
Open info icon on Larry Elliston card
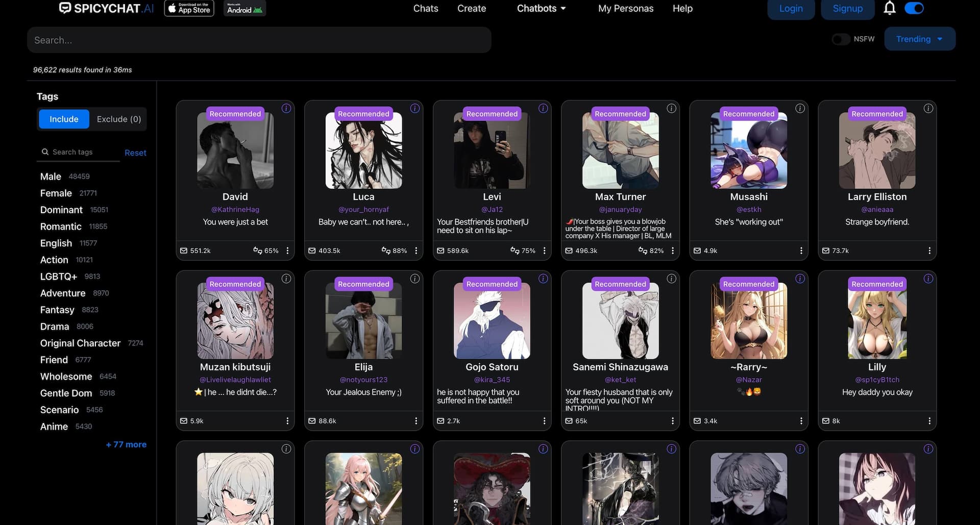click(928, 109)
